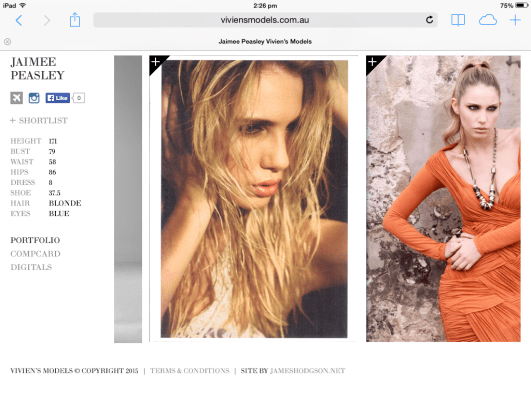Open iCloud Tabs cloud icon
Viewport: 531px width, 398px height.
(488, 20)
